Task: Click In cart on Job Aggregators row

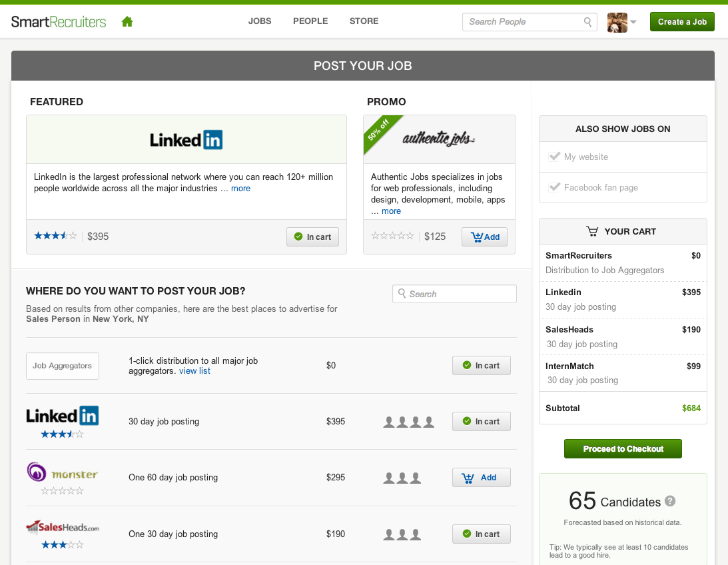Action: click(x=482, y=365)
